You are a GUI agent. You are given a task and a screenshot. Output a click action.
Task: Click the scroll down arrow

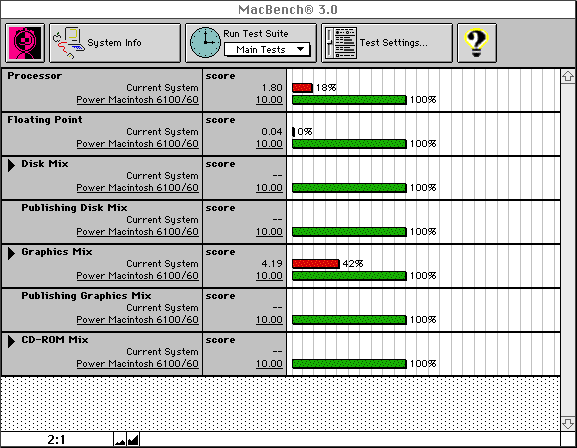point(568,423)
